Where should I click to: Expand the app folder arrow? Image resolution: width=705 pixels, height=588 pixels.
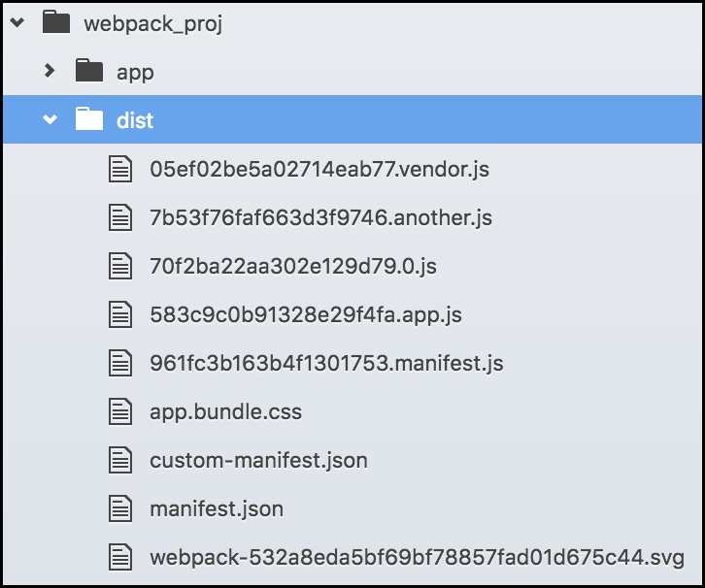[x=50, y=71]
